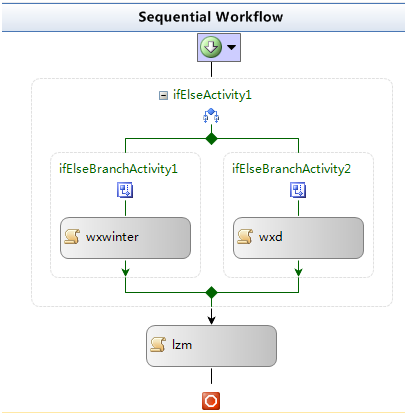
Task: Click the ifElseActivity1 branching icon
Action: click(x=211, y=116)
